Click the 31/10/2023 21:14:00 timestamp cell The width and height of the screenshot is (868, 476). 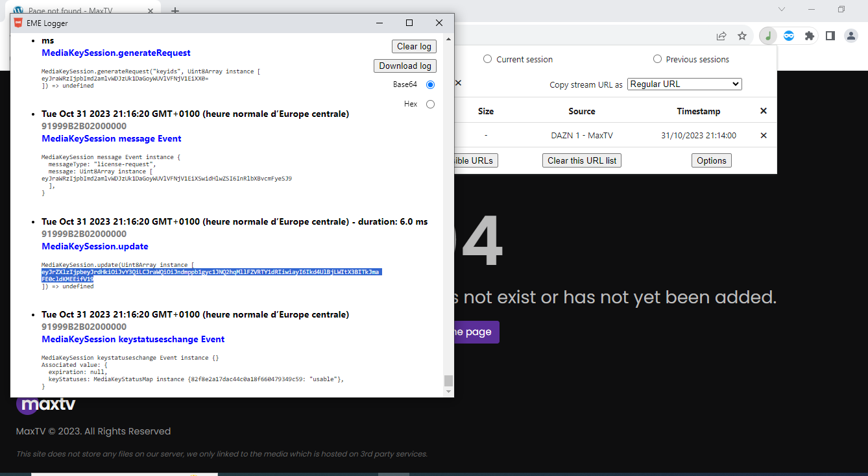[699, 136]
